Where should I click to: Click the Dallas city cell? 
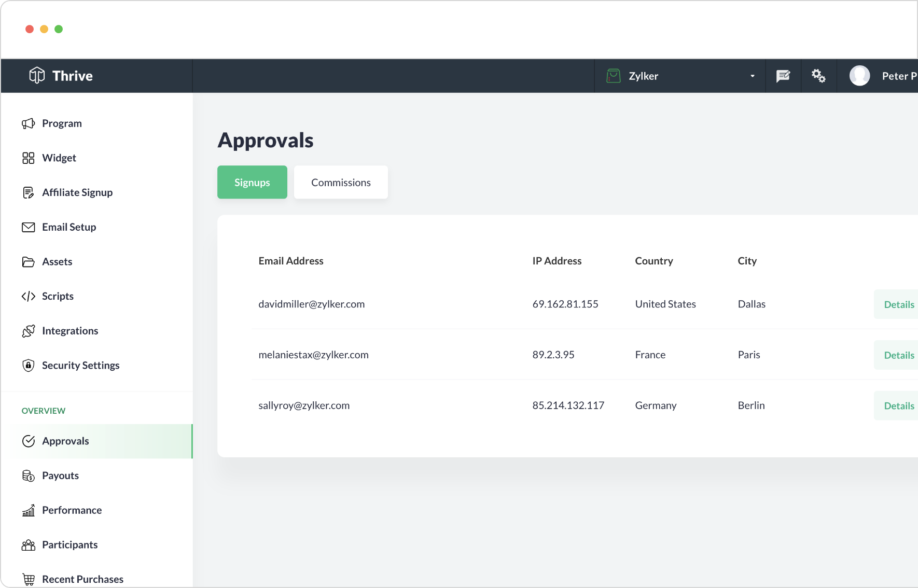coord(752,304)
